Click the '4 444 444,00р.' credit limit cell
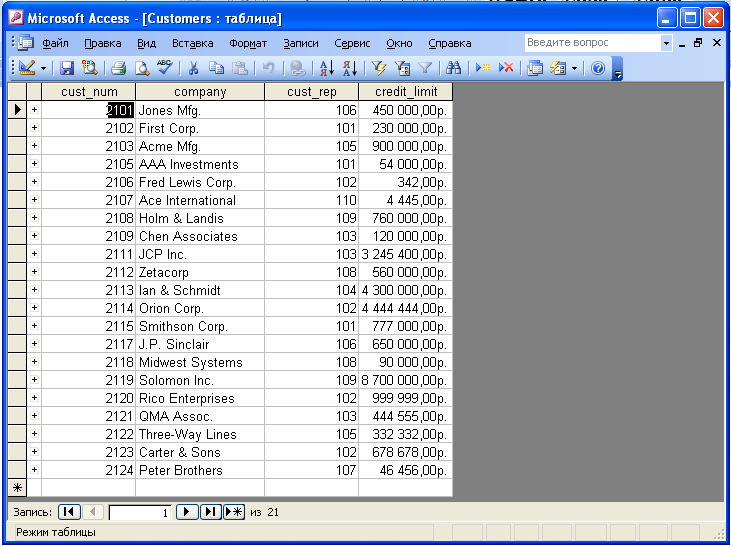Viewport: 731px width, 546px height. [x=406, y=308]
